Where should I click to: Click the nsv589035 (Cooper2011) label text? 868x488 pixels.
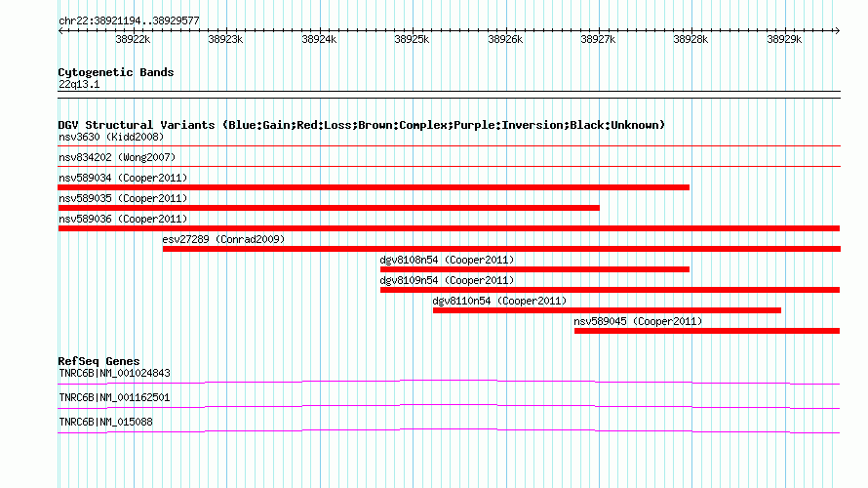123,198
